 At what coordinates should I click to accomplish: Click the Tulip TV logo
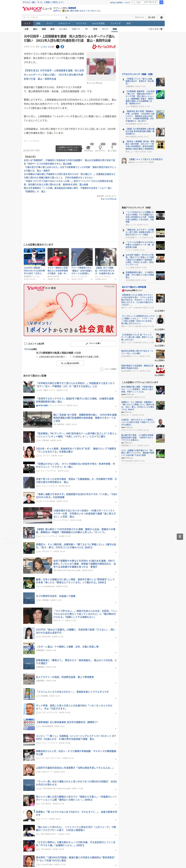(104, 47)
